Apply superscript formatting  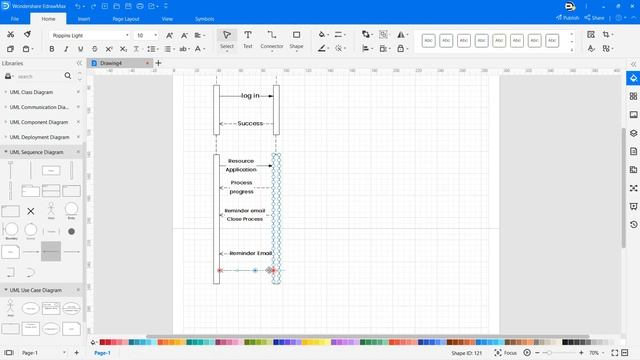(109, 49)
